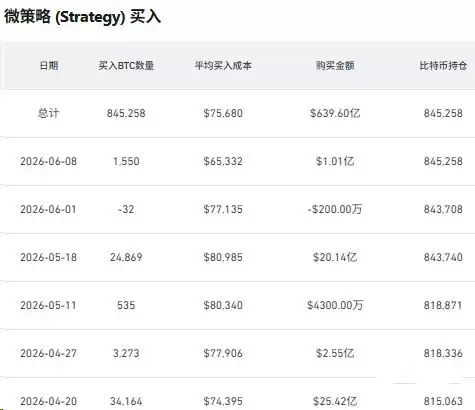The image size is (475, 410).
Task: Click the 34,164 BTC quantity cell
Action: [x=126, y=401]
